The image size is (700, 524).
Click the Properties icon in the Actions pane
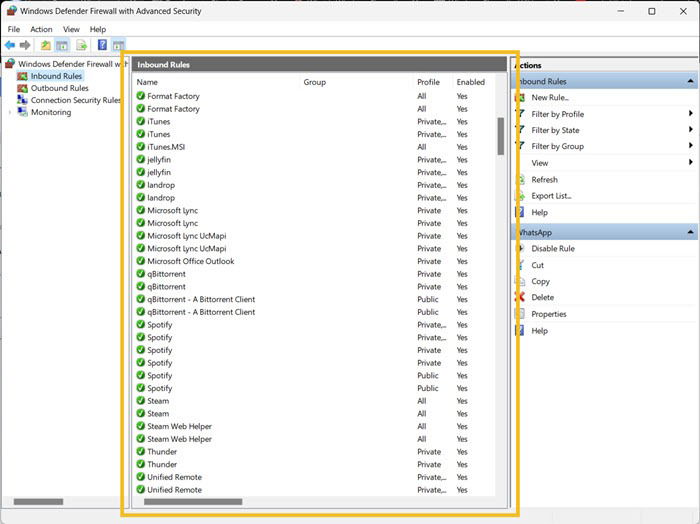point(520,314)
